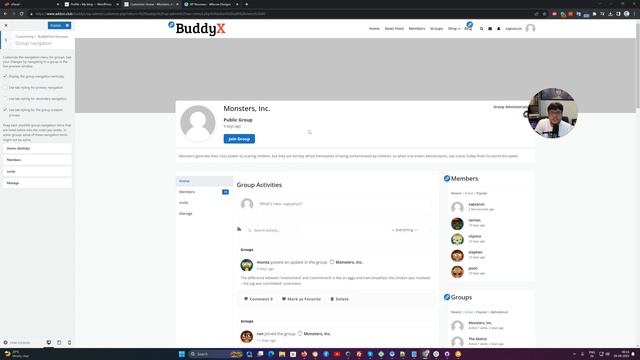This screenshot has height=360, width=640.
Task: Select the Invite tab in group navigation
Action: tap(204, 202)
